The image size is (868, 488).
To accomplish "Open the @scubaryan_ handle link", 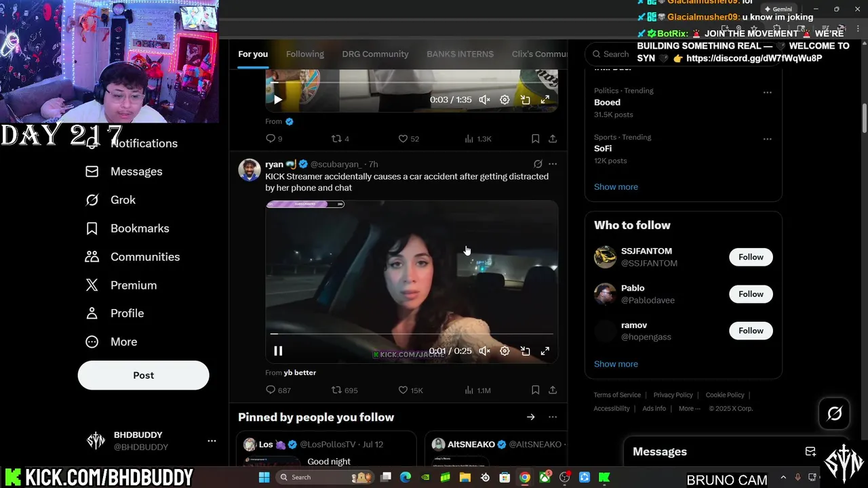I will tap(336, 164).
